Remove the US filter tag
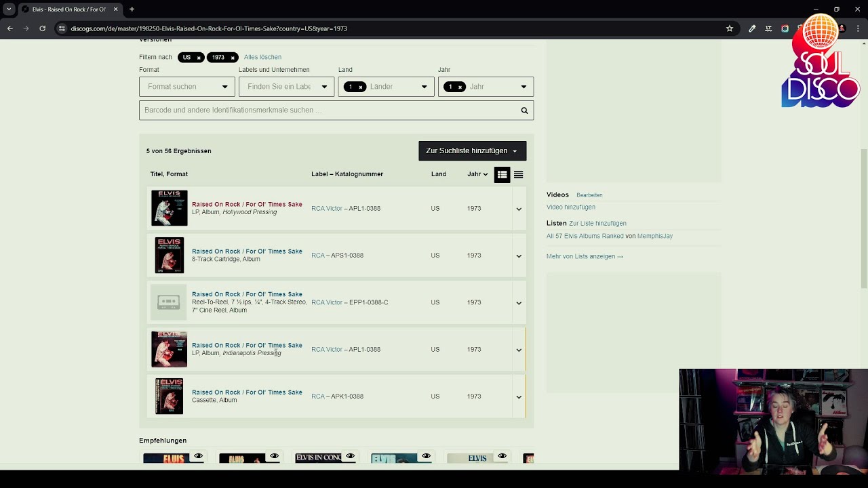Screen dimensions: 868x488 click(199, 58)
